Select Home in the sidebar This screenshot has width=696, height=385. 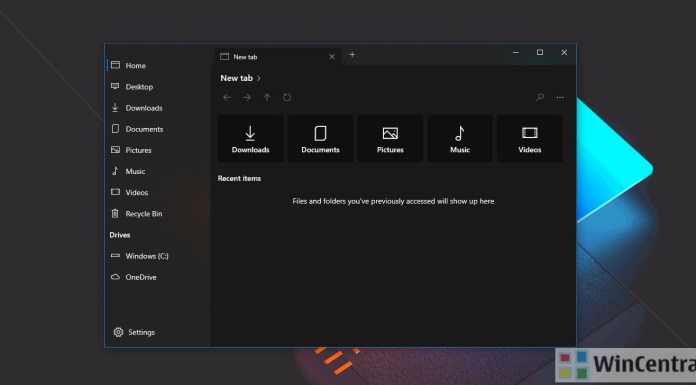158,65
